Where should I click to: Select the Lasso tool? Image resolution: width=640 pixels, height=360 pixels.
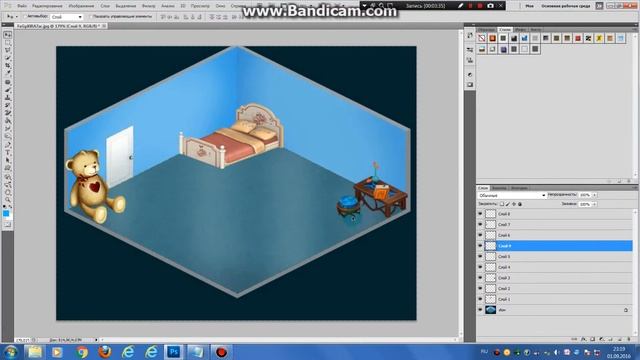[7, 50]
